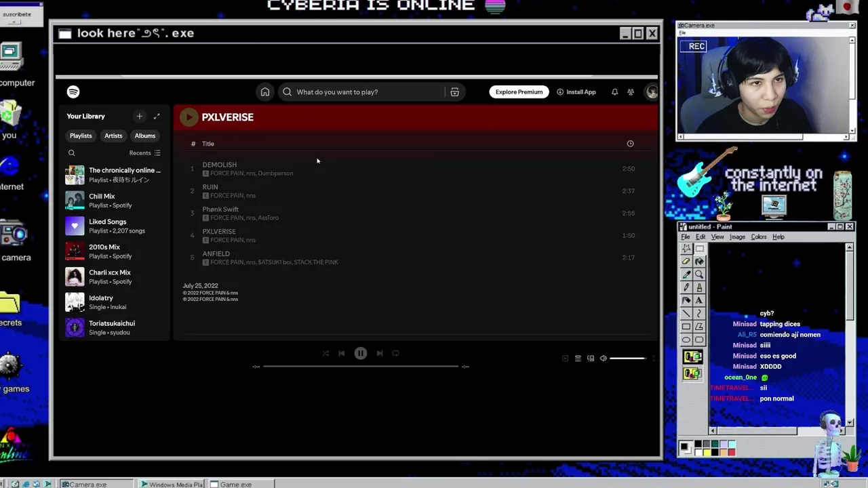868x488 pixels.
Task: Click the duration clock column icon
Action: [x=630, y=144]
